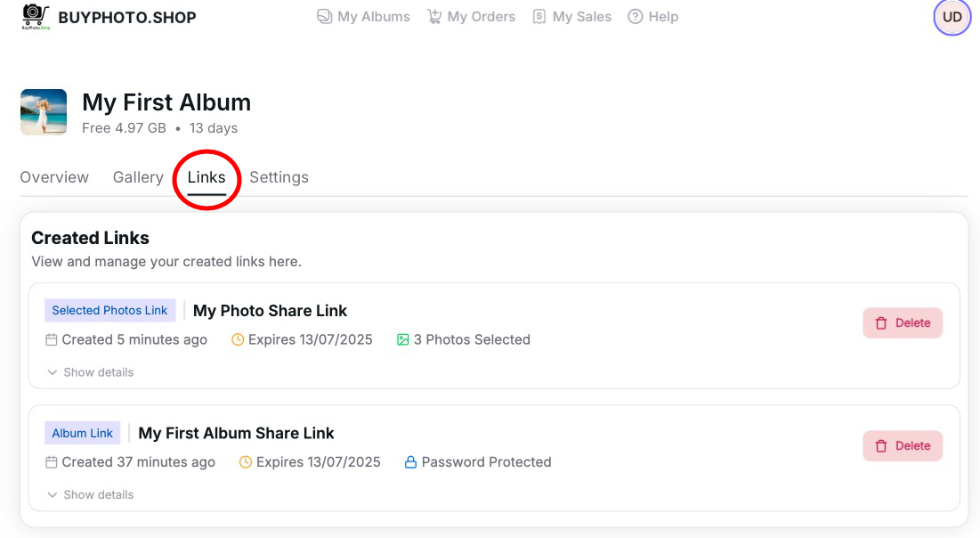Expand Show details for My Photo Share Link
The image size is (980, 538).
[x=91, y=372]
